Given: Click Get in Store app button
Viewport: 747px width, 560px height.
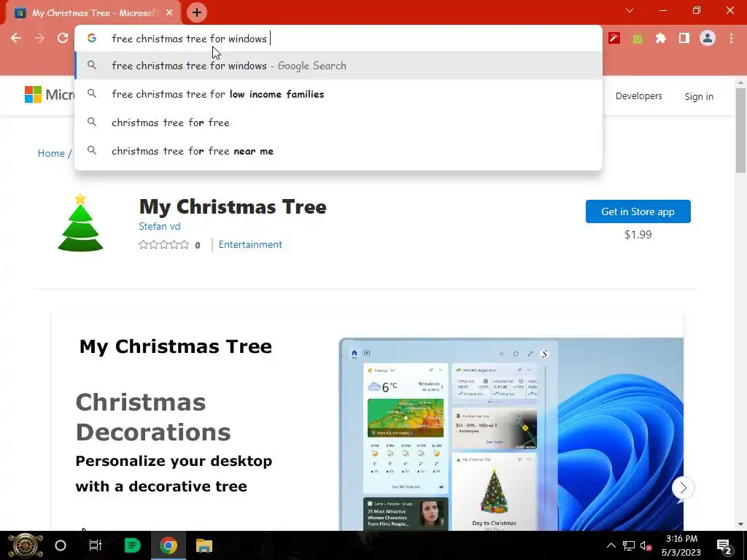Looking at the screenshot, I should click(638, 211).
